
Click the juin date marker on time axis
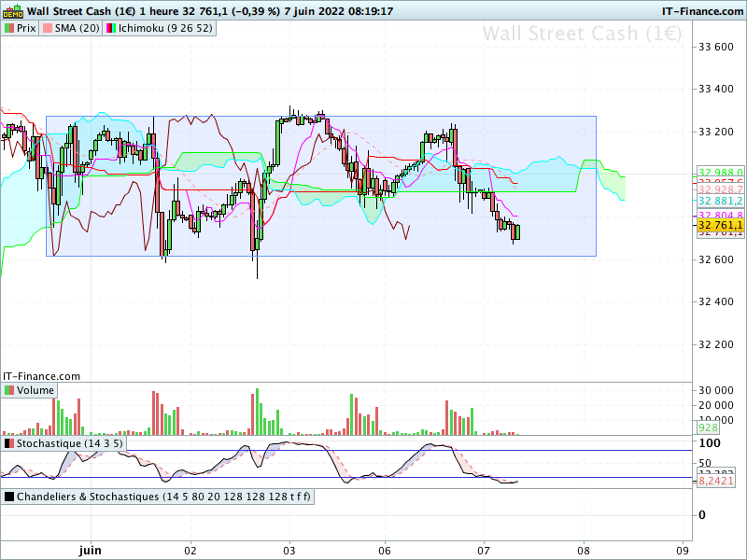pyautogui.click(x=90, y=551)
